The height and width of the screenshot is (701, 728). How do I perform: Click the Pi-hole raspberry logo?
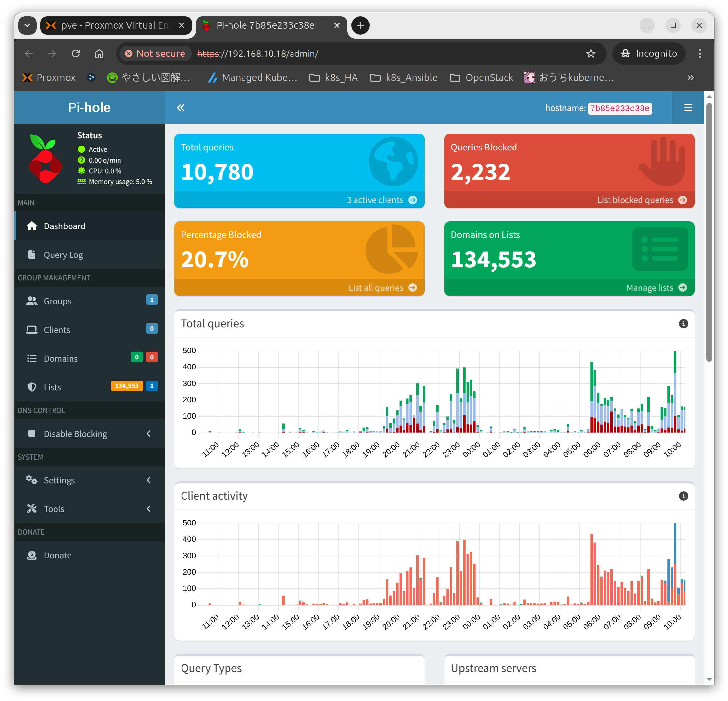coord(45,159)
